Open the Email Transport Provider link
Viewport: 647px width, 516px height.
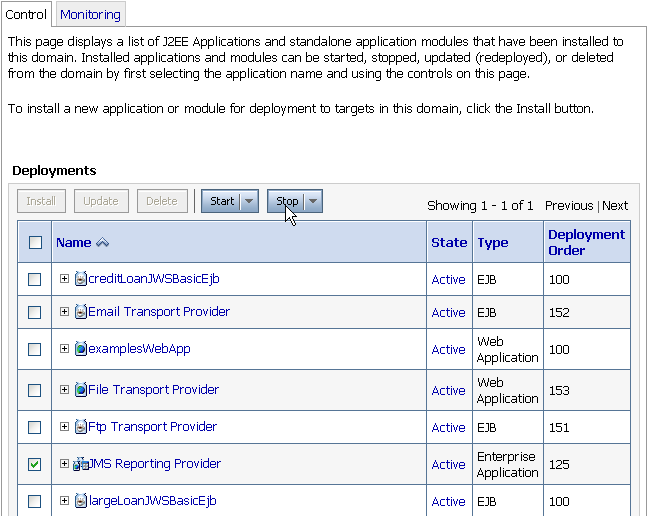pos(159,312)
